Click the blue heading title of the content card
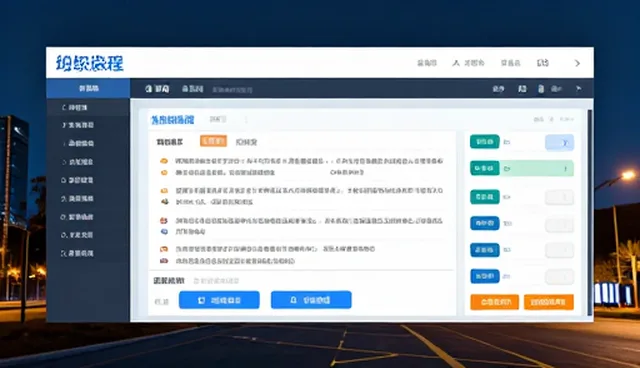Viewport: 640px width, 368px height. [172, 120]
